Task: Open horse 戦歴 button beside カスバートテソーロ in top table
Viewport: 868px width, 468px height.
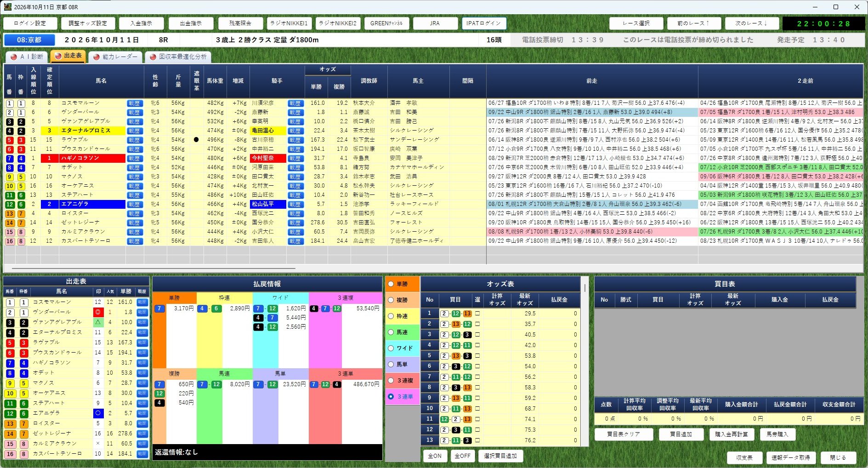Action: (x=134, y=241)
